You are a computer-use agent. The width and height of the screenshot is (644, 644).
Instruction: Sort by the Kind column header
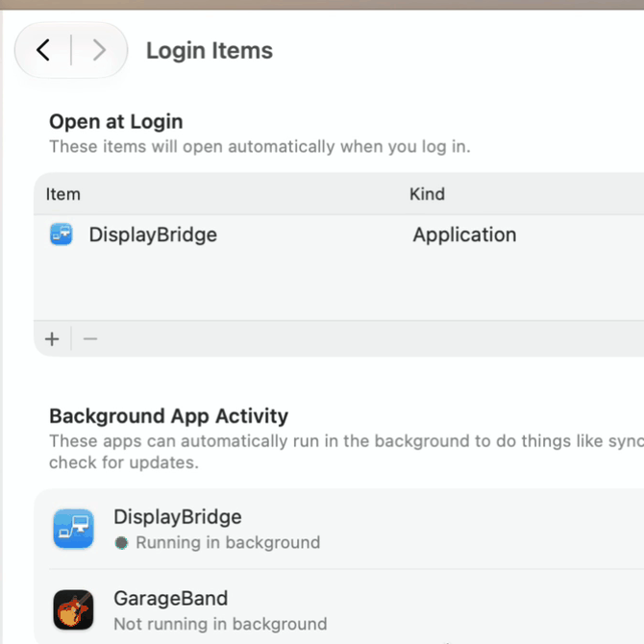point(427,194)
